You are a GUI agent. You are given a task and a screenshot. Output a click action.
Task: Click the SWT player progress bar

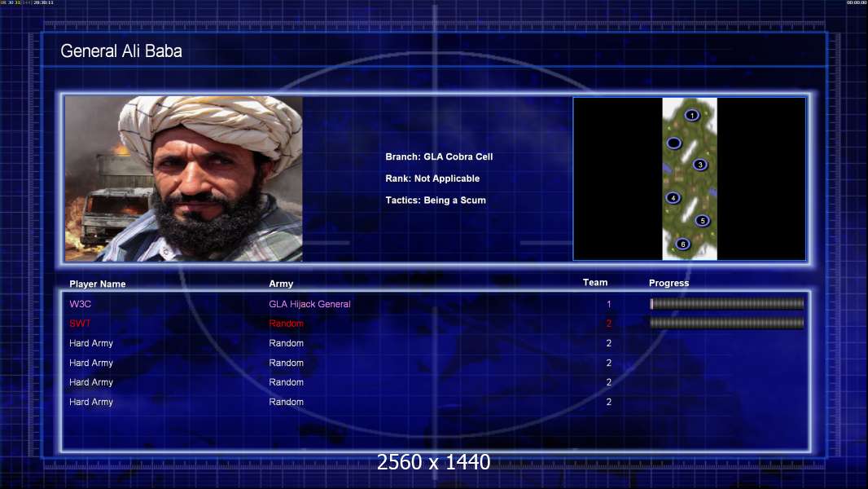(x=726, y=324)
